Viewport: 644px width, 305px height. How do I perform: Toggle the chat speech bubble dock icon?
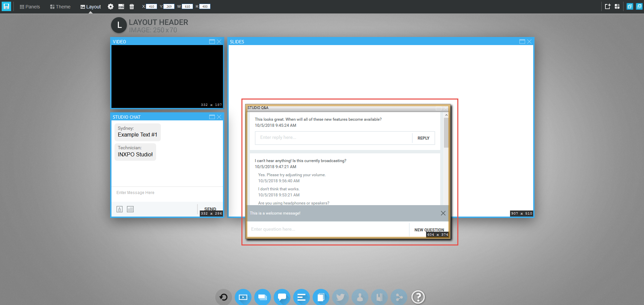pos(282,297)
